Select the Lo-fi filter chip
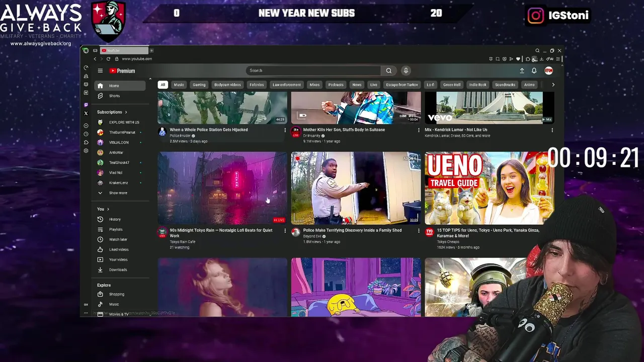 click(430, 84)
